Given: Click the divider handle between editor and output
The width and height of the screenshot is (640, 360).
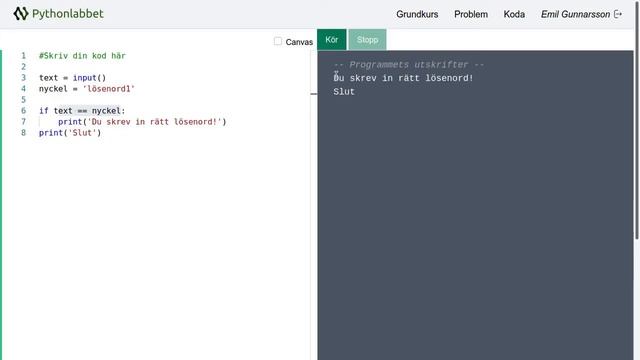Looking at the screenshot, I should click(313, 94).
